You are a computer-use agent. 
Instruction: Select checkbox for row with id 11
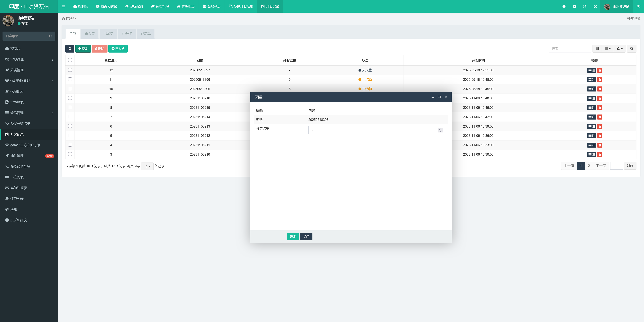tap(70, 79)
